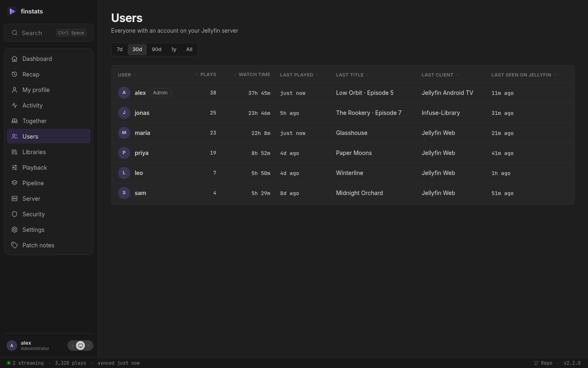Switch time range to 7d
Screen dimensions: 588x368
[x=120, y=49]
